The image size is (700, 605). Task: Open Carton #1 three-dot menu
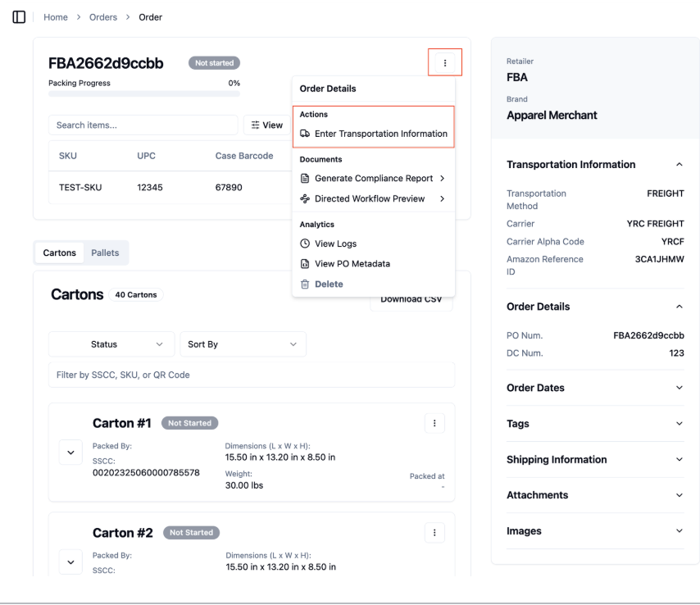(434, 423)
